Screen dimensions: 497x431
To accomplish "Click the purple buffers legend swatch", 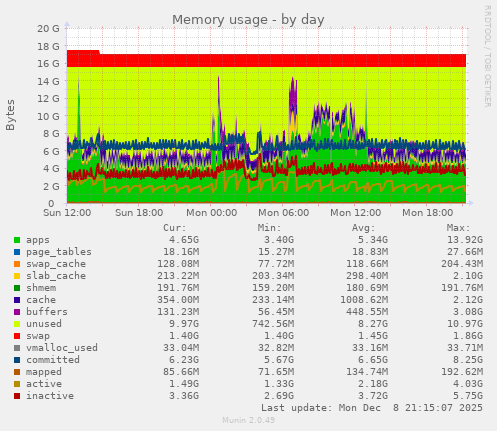I will pyautogui.click(x=17, y=312).
